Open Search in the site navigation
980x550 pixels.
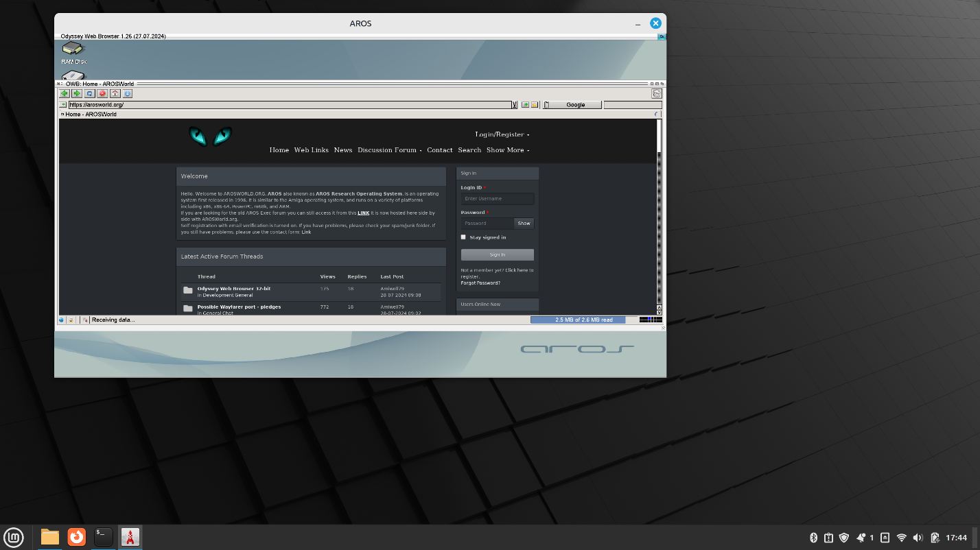point(469,150)
